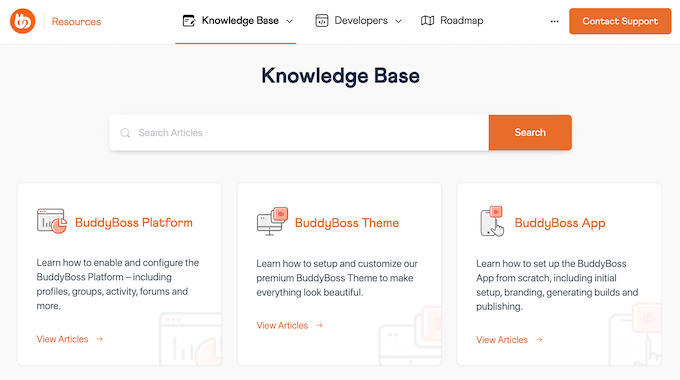The height and width of the screenshot is (380, 680).
Task: Open the BuddyBoss Platform heading link
Action: [134, 223]
